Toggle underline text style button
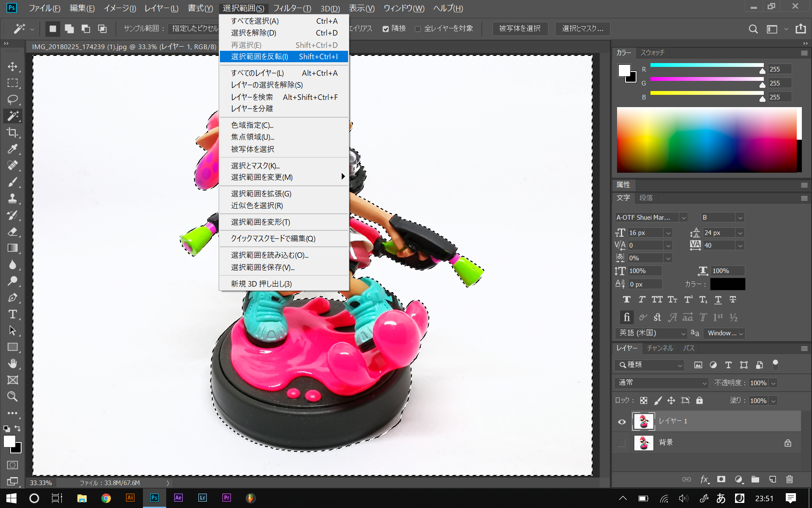The width and height of the screenshot is (812, 508). click(x=718, y=300)
